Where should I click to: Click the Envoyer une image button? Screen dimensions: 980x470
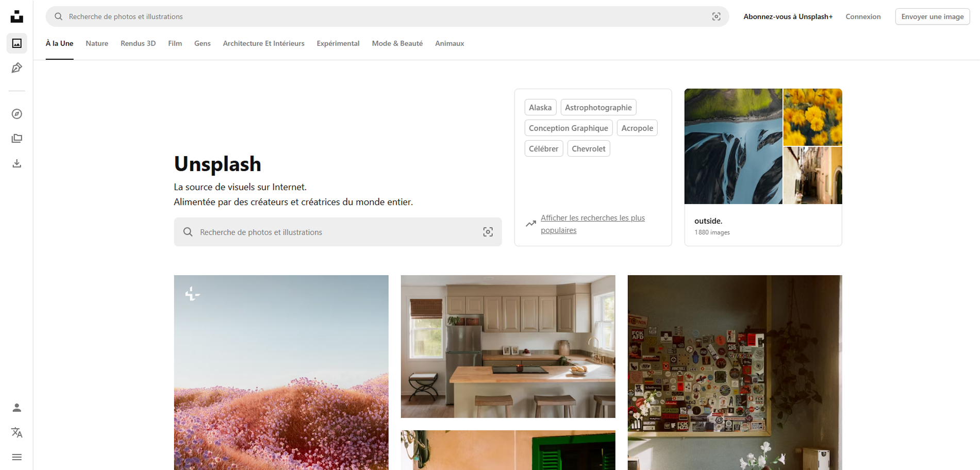(x=932, y=16)
